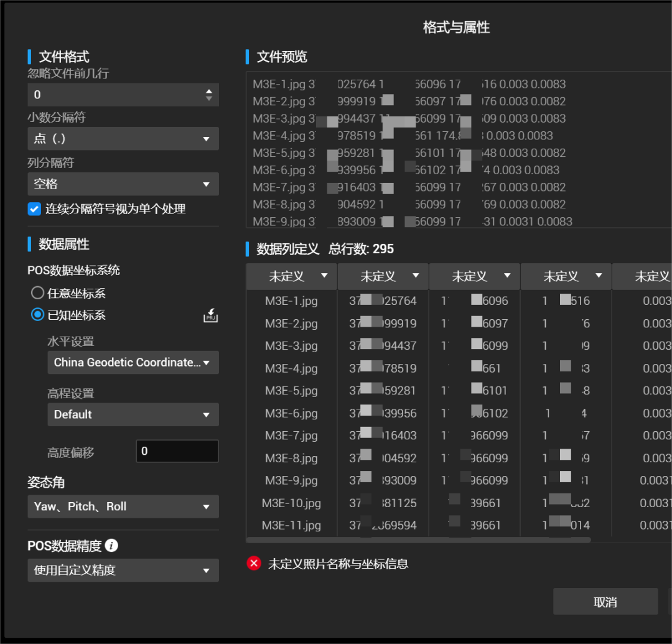Viewport: 672px width, 644px height.
Task: Select the M3E-5.jpg row in the table
Action: tap(459, 390)
